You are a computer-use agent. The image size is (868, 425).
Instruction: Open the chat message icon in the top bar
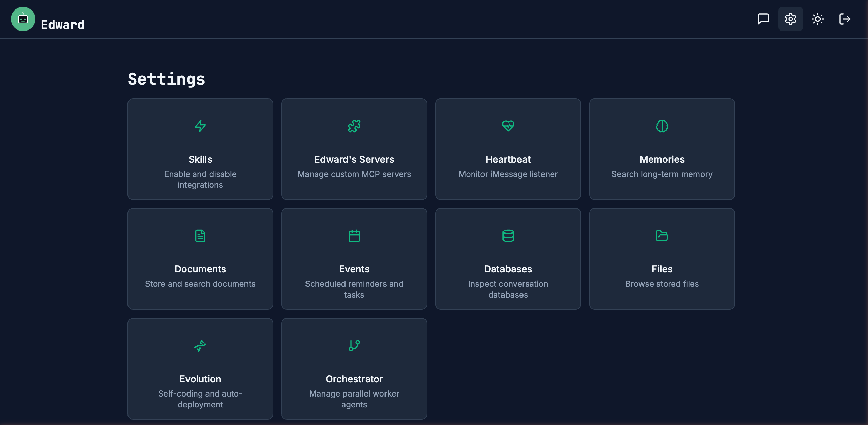[763, 19]
